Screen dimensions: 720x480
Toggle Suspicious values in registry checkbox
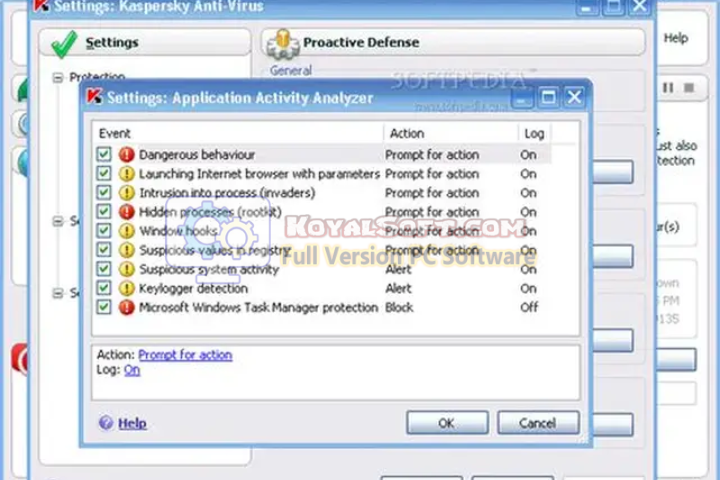pos(104,250)
